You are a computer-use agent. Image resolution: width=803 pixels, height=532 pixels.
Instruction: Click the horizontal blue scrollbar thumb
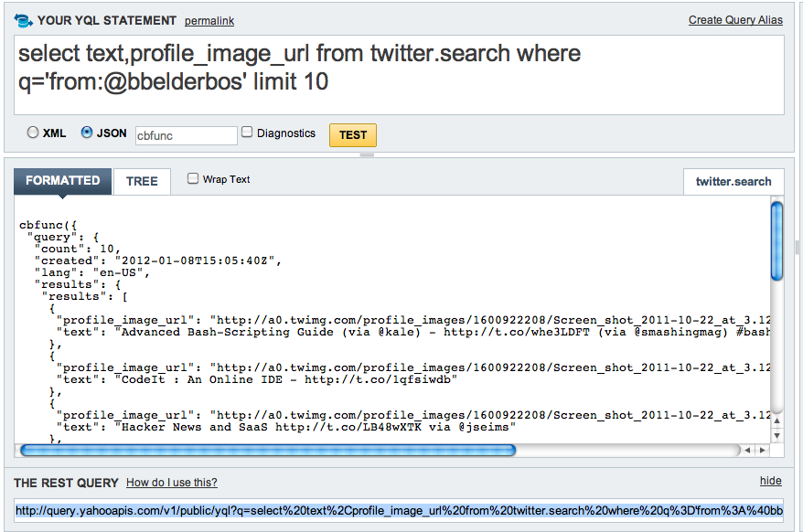[268, 450]
